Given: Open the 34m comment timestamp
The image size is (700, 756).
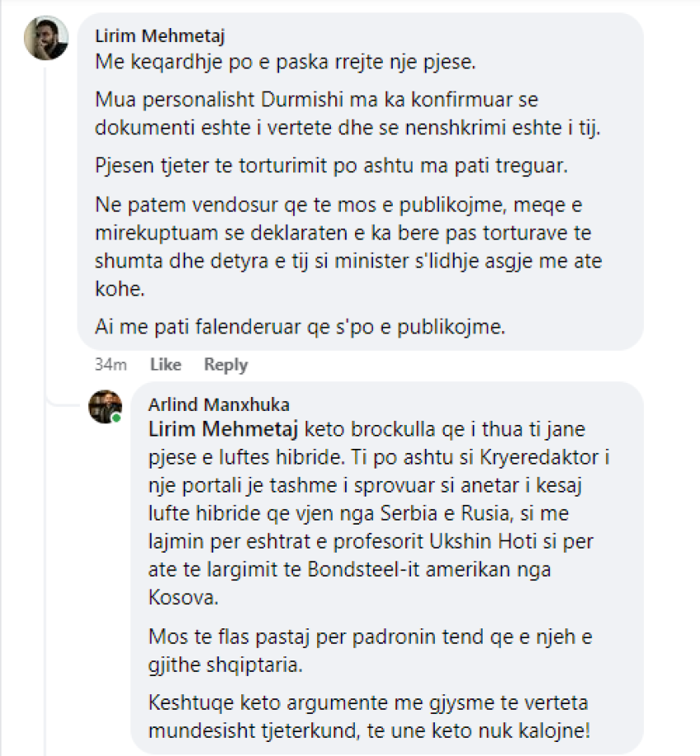Looking at the screenshot, I should coord(110,365).
